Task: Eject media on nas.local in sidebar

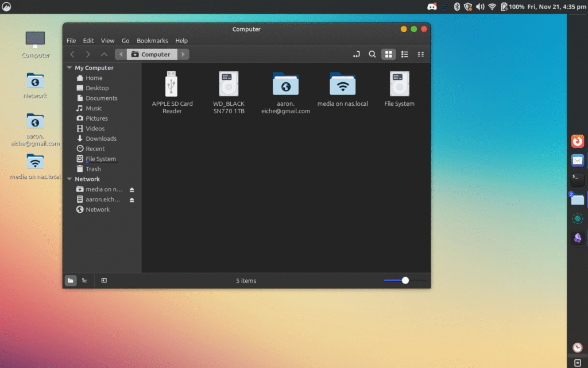Action: point(131,190)
